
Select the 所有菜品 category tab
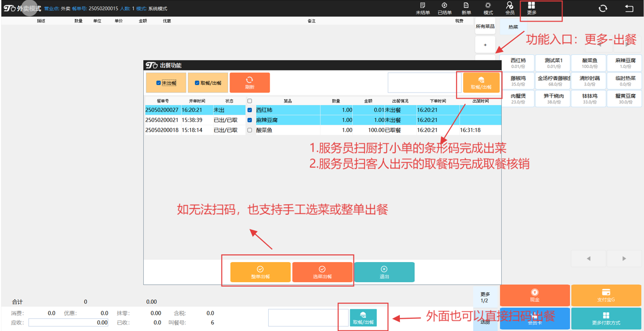pyautogui.click(x=485, y=27)
